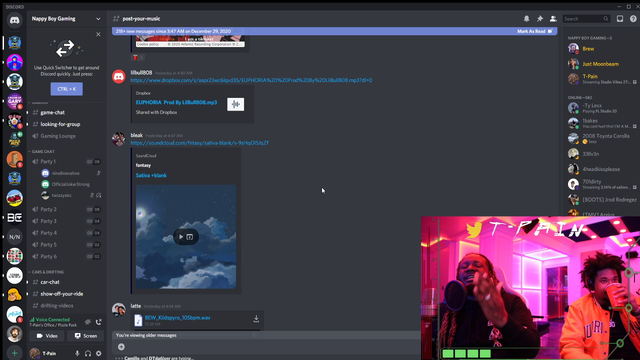Toggle headphones deafen icon
This screenshot has width=640, height=360.
(88, 353)
